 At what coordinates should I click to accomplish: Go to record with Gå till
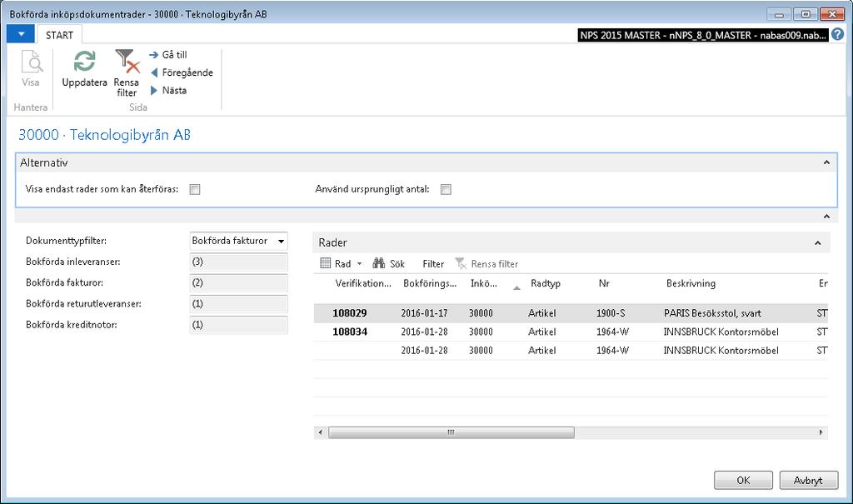click(x=168, y=55)
